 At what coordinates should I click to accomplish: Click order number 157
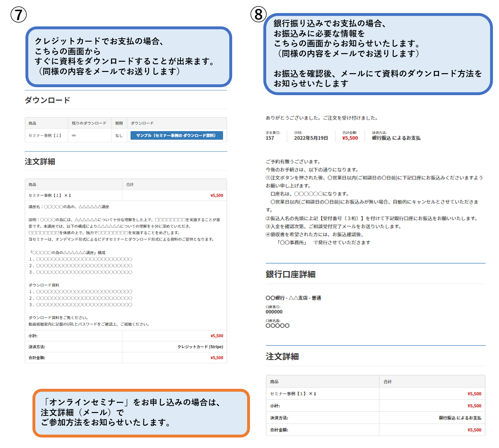coord(270,138)
